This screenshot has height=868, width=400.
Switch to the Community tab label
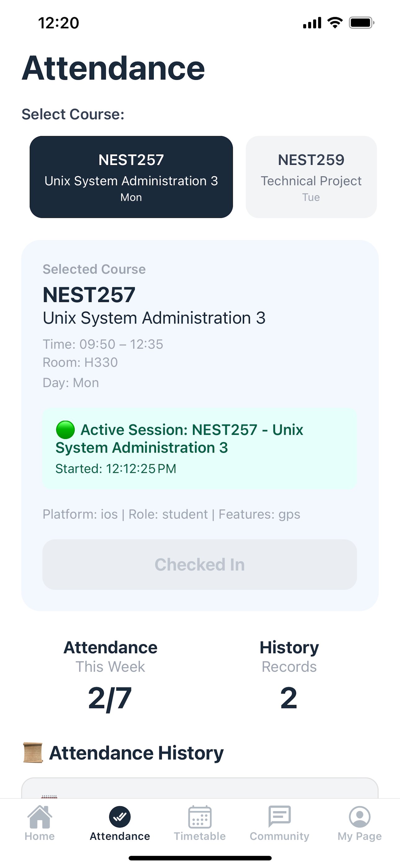(x=279, y=836)
